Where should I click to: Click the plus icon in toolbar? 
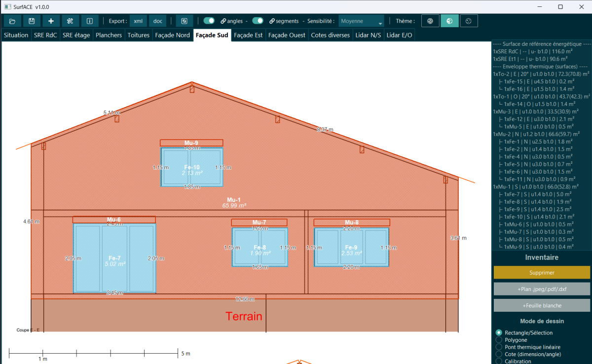click(51, 21)
